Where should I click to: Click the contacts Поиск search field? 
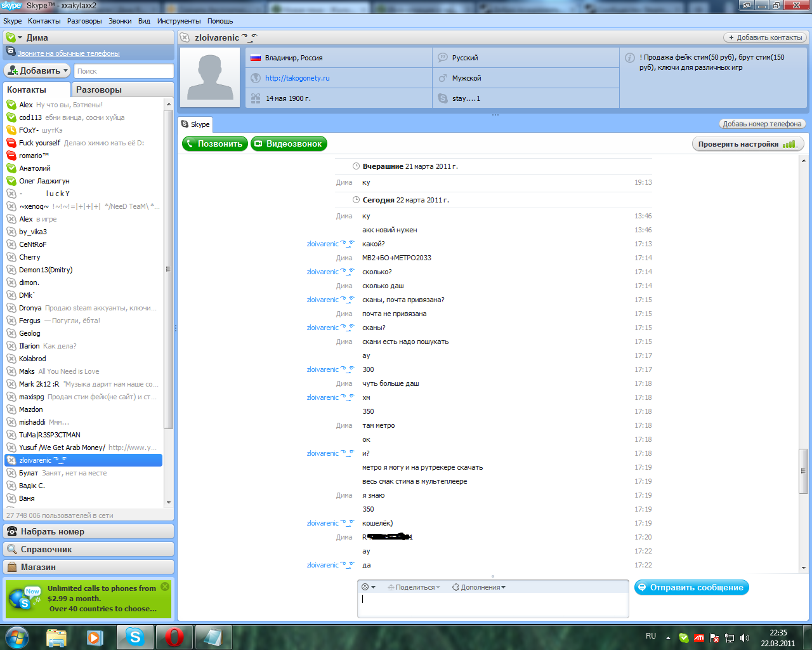(x=124, y=71)
